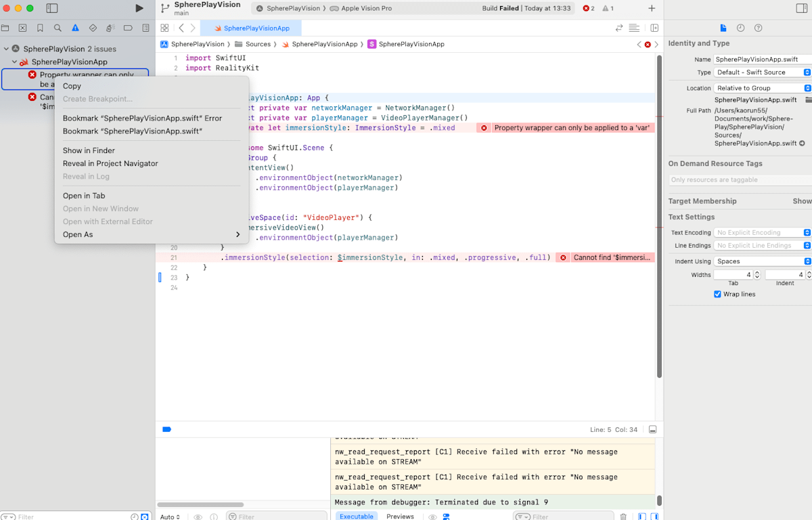Click the warnings count indicator in toolbar
This screenshot has width=812, height=520.
tap(608, 8)
